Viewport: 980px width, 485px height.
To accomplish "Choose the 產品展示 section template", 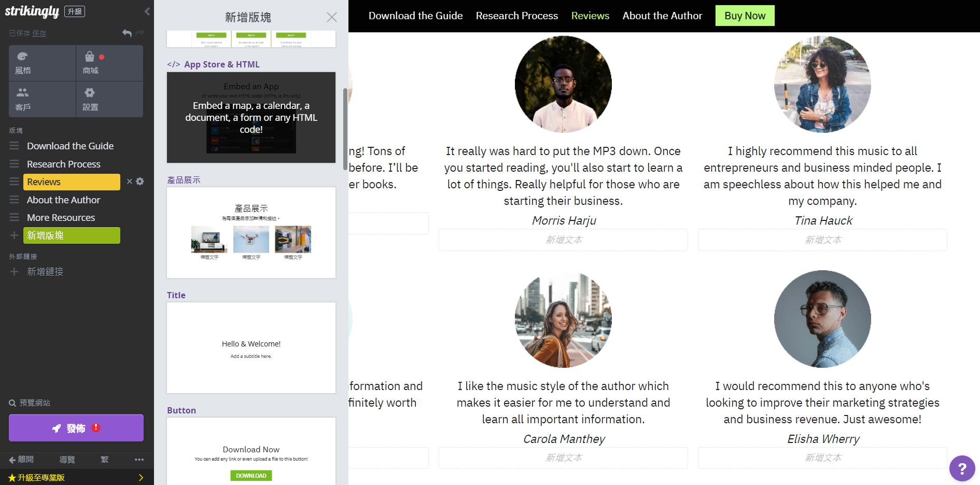I will [251, 232].
